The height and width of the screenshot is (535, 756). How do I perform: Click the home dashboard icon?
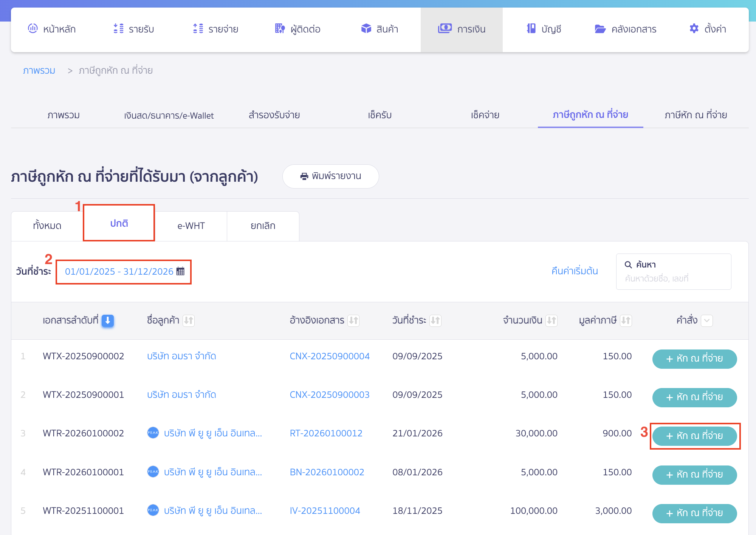click(x=33, y=28)
